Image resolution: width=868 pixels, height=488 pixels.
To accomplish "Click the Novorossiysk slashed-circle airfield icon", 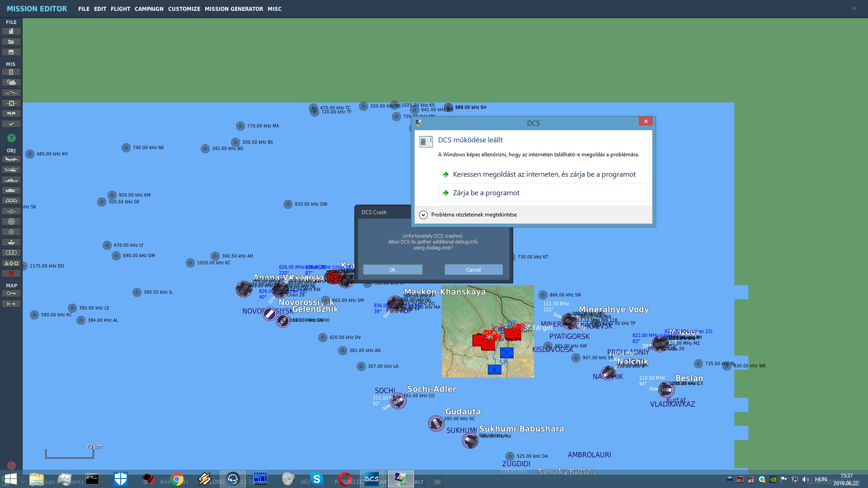I will tap(269, 314).
